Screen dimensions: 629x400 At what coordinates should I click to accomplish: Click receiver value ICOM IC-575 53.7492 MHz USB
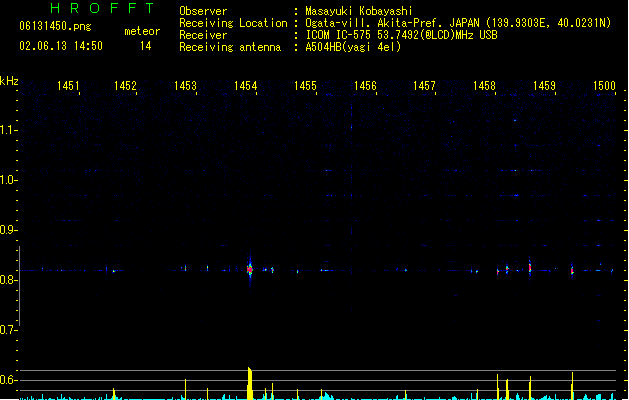coord(401,35)
